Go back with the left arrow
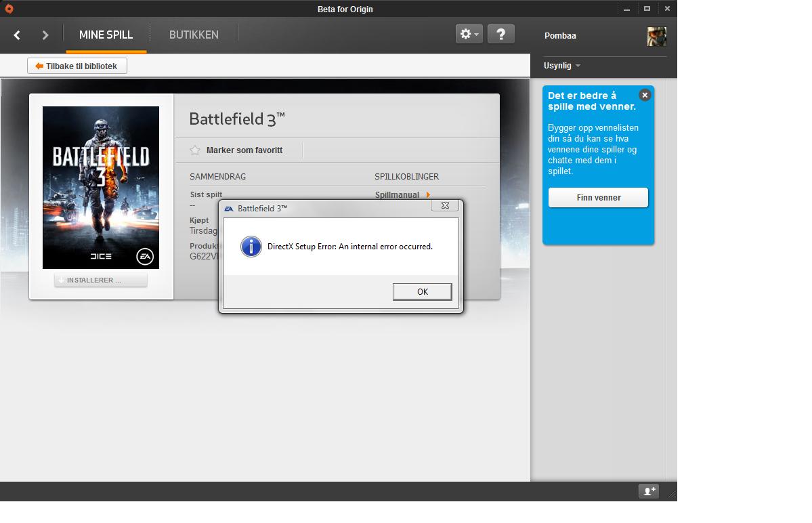Viewport: 812px width, 523px height. pyautogui.click(x=17, y=35)
